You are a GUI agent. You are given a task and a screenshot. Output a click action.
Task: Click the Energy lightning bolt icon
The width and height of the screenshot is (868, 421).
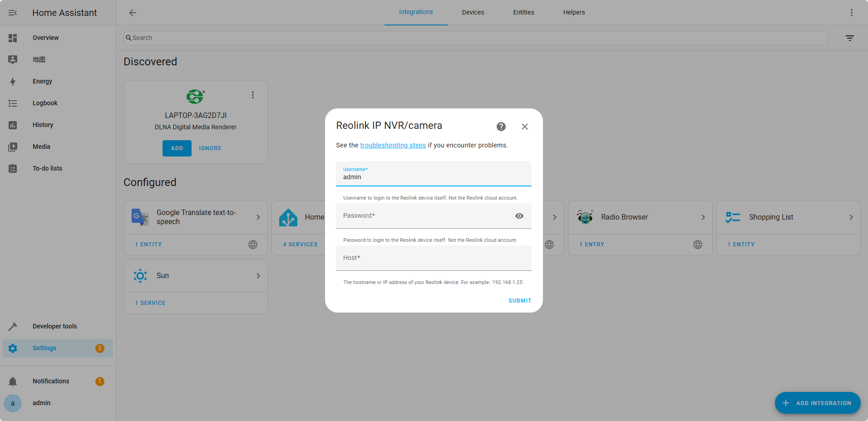(13, 82)
